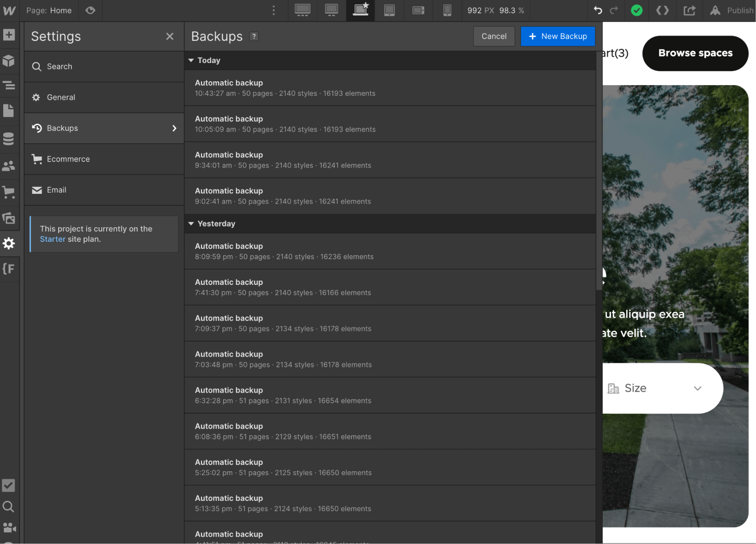
Task: Publish the site
Action: click(x=731, y=10)
